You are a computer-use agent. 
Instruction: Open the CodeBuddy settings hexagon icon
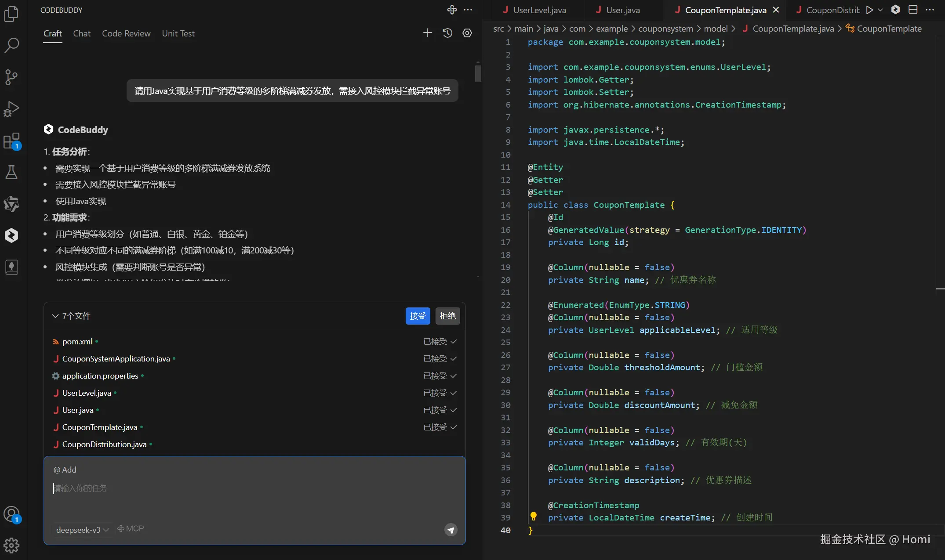click(467, 33)
